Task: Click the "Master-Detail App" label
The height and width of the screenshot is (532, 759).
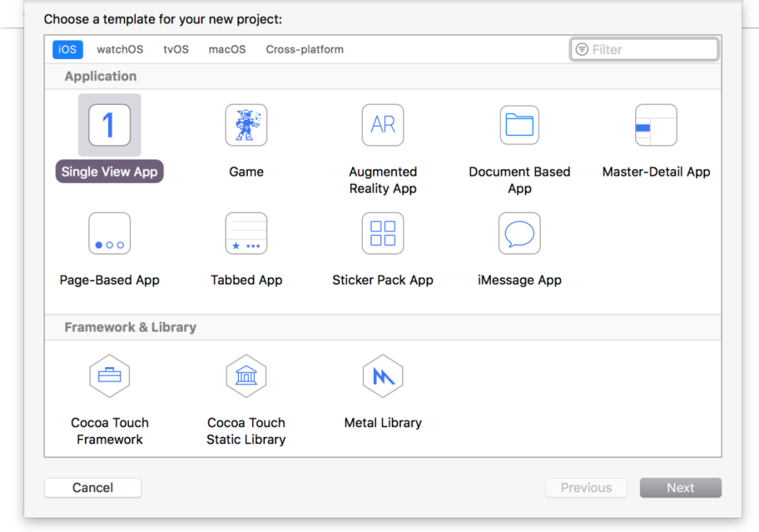Action: tap(656, 172)
